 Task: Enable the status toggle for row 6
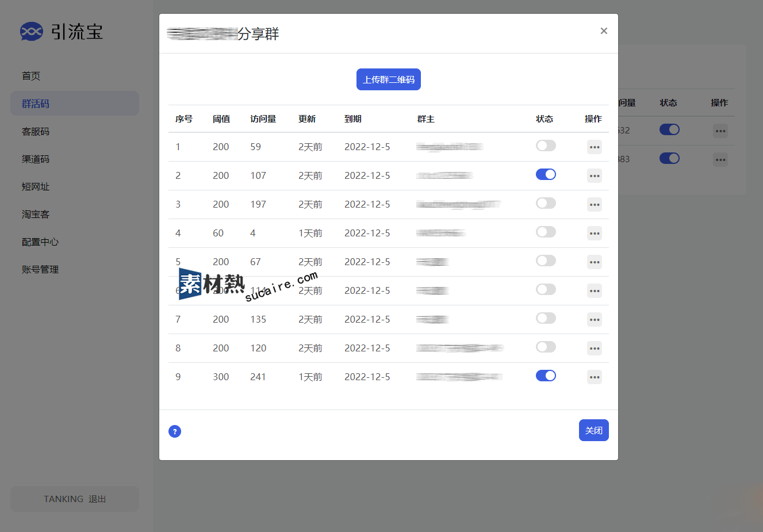[546, 289]
